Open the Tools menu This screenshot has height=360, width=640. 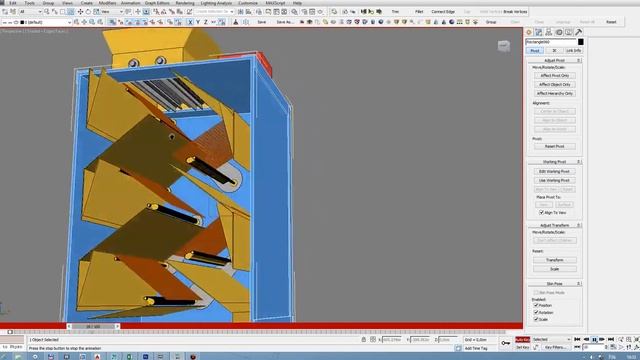pos(29,3)
